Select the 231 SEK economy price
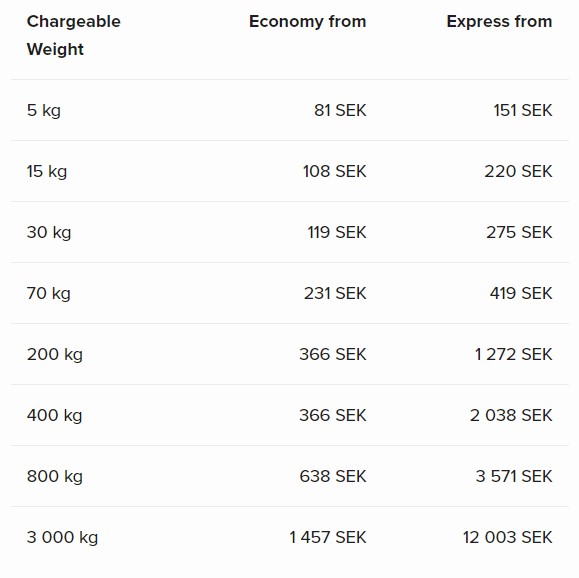The image size is (579, 578). [335, 293]
